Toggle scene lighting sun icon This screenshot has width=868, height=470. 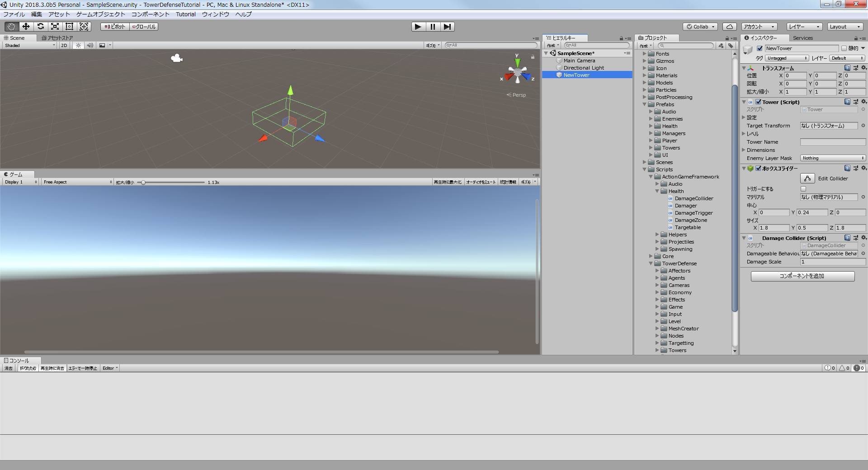click(78, 45)
